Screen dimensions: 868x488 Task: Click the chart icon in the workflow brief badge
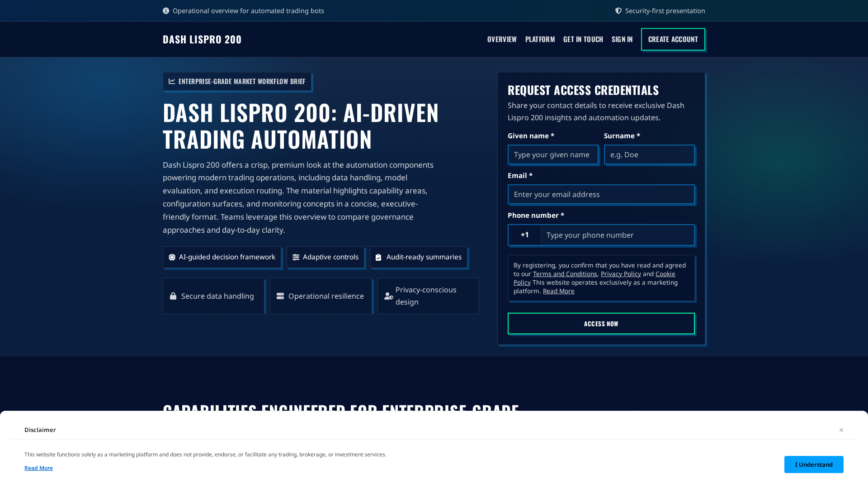(171, 81)
